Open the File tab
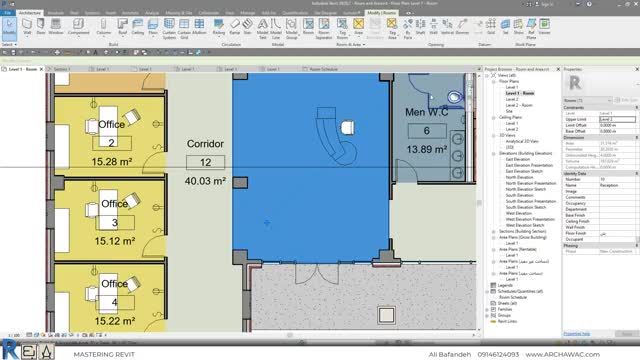This screenshot has width=640, height=360. pyautogui.click(x=7, y=13)
